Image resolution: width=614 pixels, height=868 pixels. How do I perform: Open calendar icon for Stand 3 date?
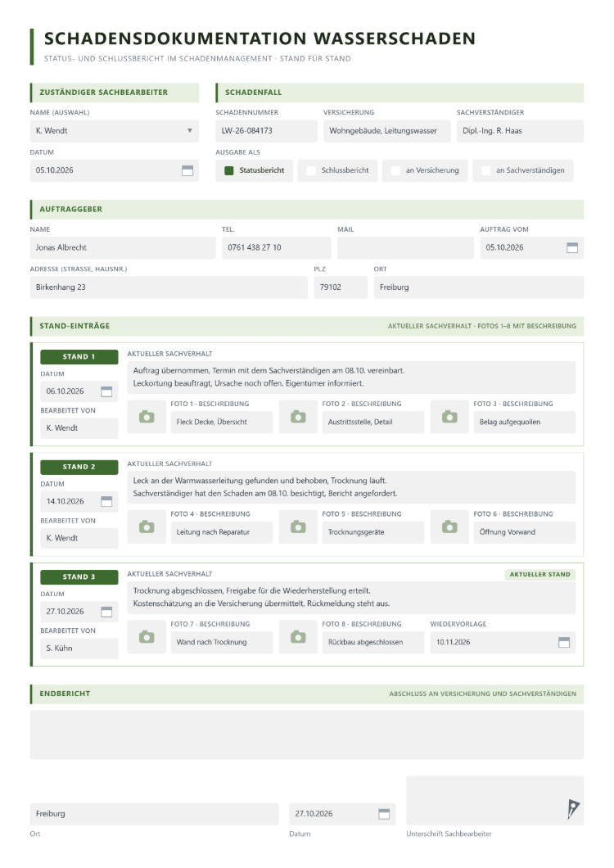click(x=107, y=612)
